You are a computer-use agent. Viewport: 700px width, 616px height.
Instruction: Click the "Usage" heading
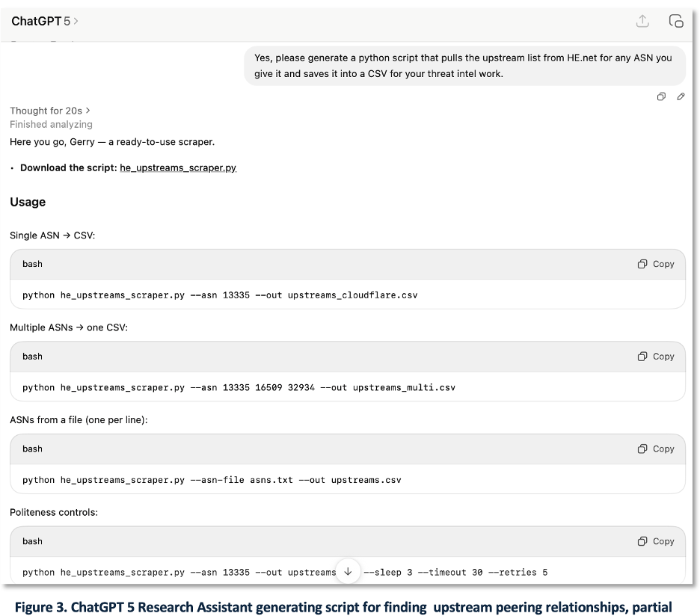coord(28,202)
